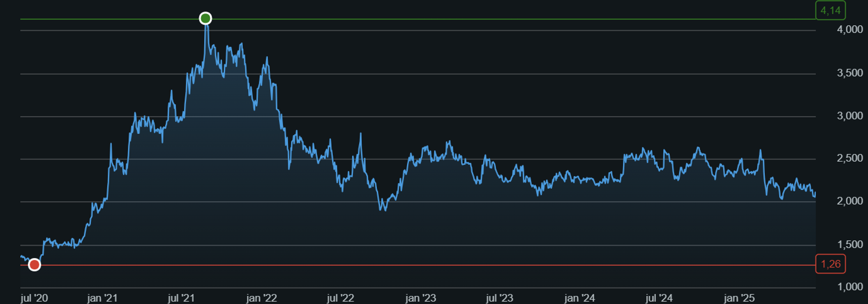Select the green 4,14 high price label

[x=830, y=10]
